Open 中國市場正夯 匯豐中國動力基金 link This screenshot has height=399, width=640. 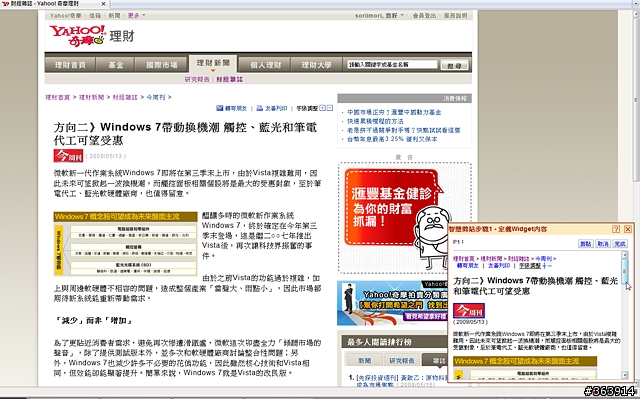(x=394, y=112)
